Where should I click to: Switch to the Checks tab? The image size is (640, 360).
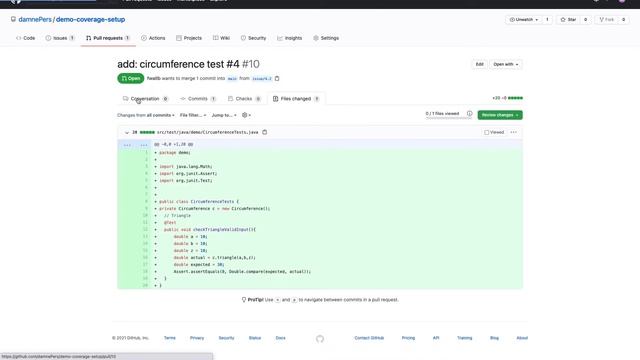click(x=244, y=99)
